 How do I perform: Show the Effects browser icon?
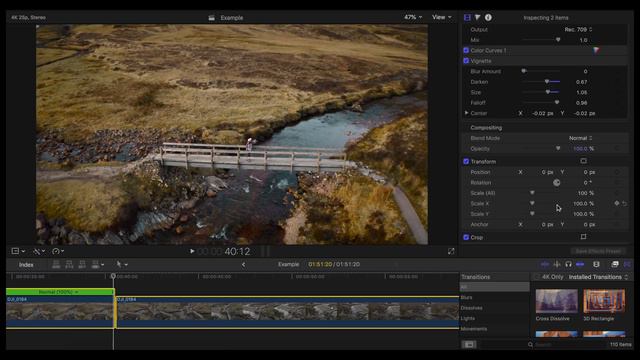point(615,264)
